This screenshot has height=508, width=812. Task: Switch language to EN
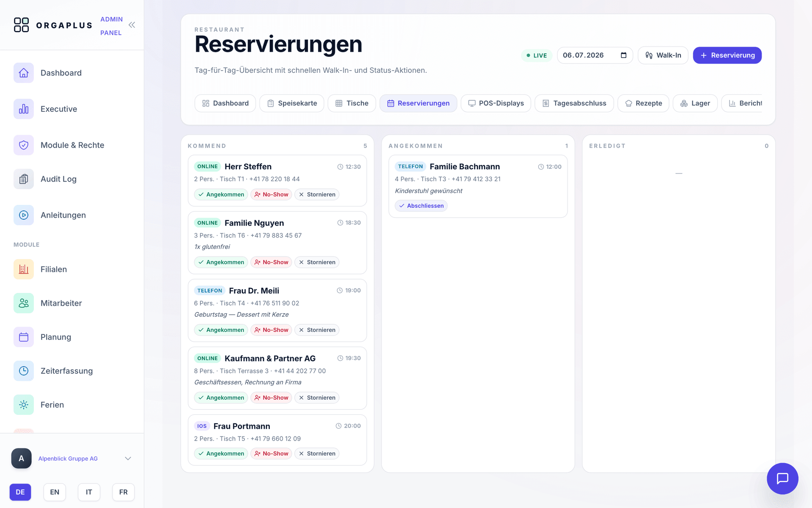[55, 492]
